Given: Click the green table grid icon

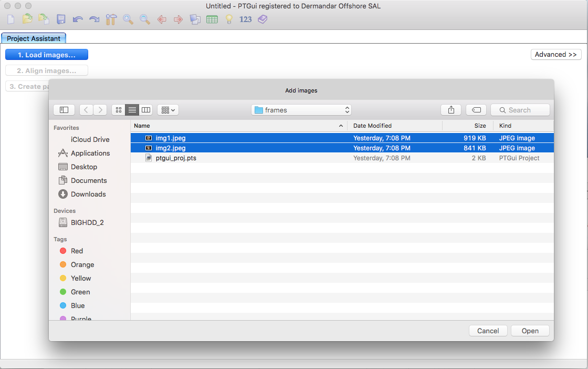Looking at the screenshot, I should coord(212,19).
